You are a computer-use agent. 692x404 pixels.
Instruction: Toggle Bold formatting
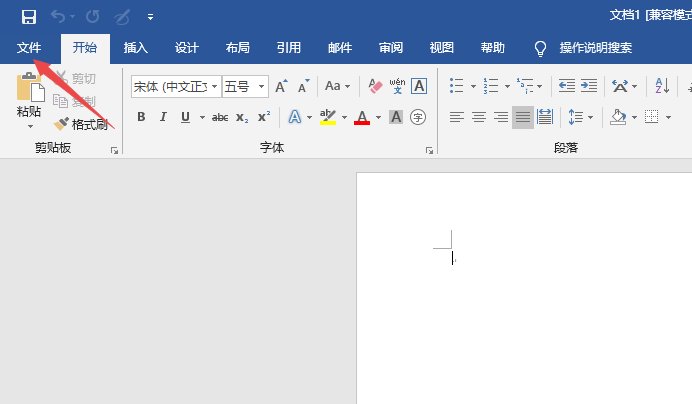[x=141, y=117]
